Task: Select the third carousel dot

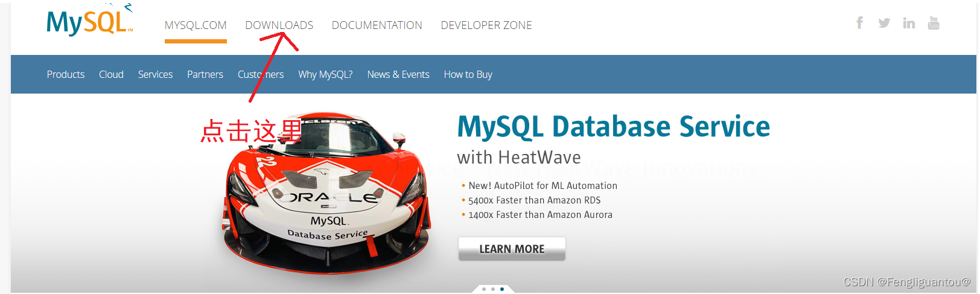Action: click(x=502, y=289)
